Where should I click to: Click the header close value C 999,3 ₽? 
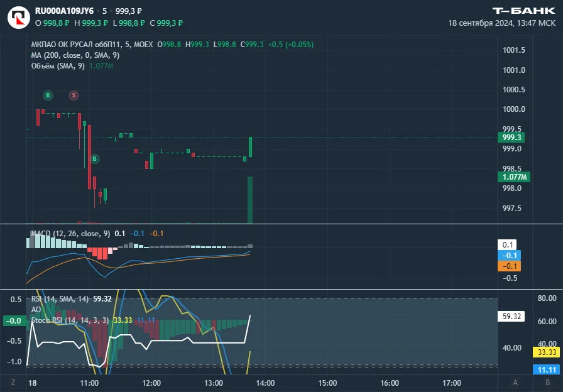point(167,23)
